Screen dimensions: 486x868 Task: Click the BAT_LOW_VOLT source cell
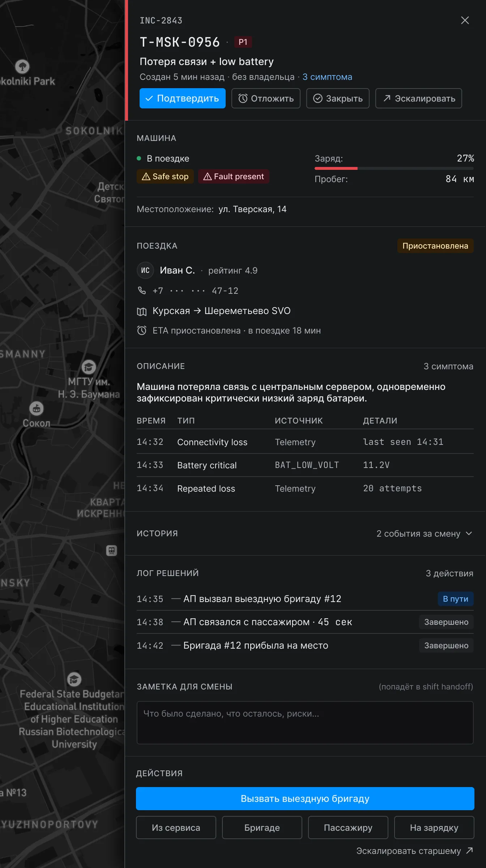(307, 465)
